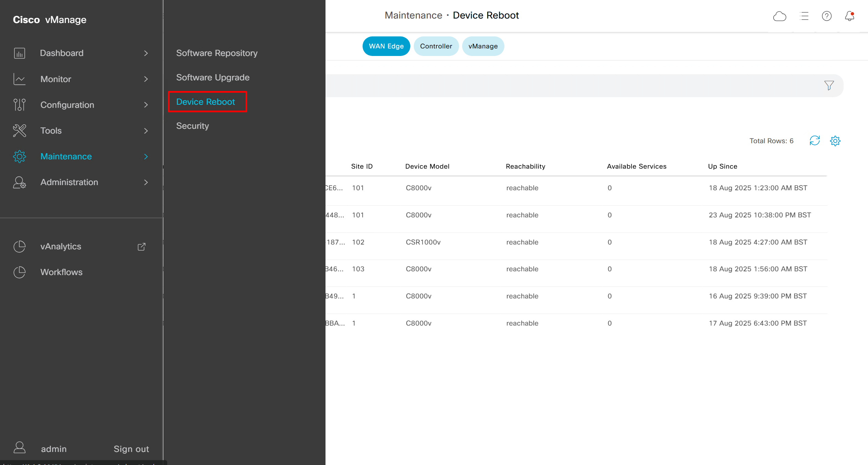Switch to Controller device type
Image resolution: width=868 pixels, height=465 pixels.
click(436, 46)
